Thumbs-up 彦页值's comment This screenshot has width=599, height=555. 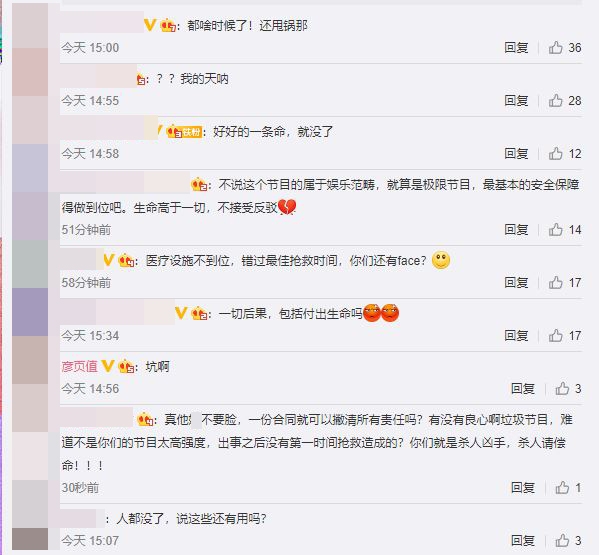pos(562,388)
